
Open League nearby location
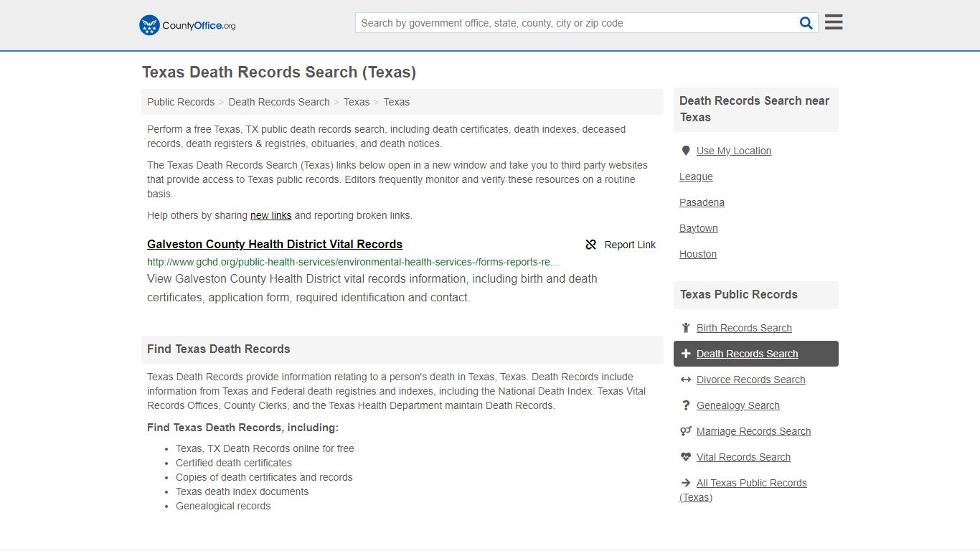(x=696, y=176)
